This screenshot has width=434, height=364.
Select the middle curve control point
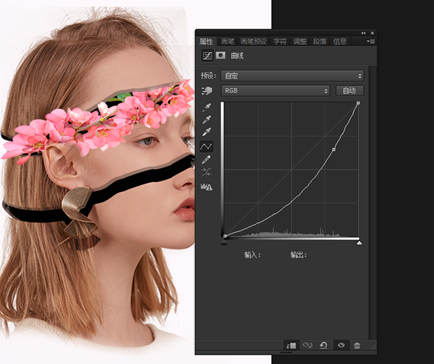coord(334,150)
